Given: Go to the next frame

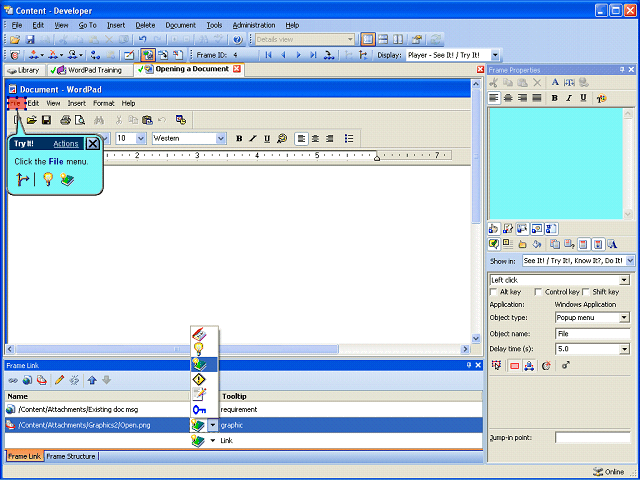Looking at the screenshot, I should tap(298, 55).
